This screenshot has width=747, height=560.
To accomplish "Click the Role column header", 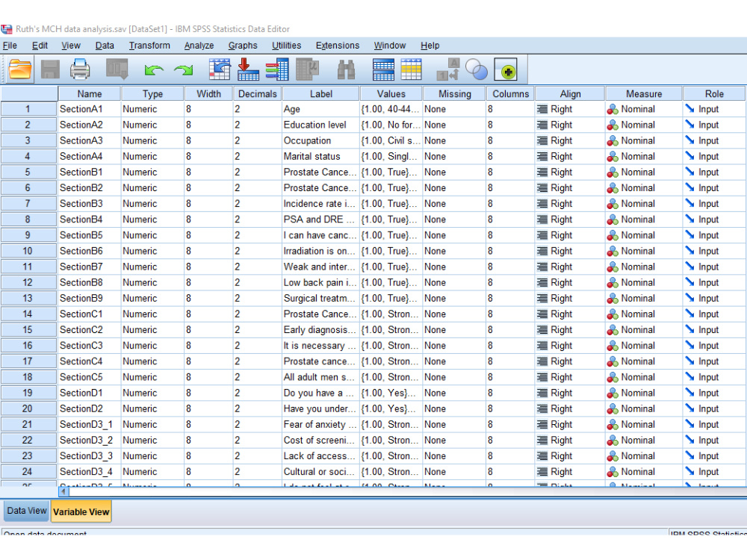I will (714, 94).
